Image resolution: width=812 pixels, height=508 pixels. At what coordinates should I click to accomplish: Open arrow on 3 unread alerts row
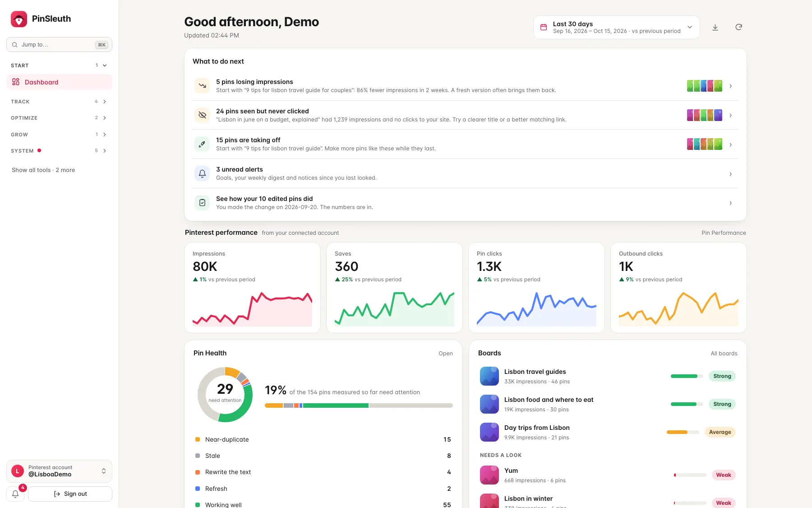click(x=730, y=174)
